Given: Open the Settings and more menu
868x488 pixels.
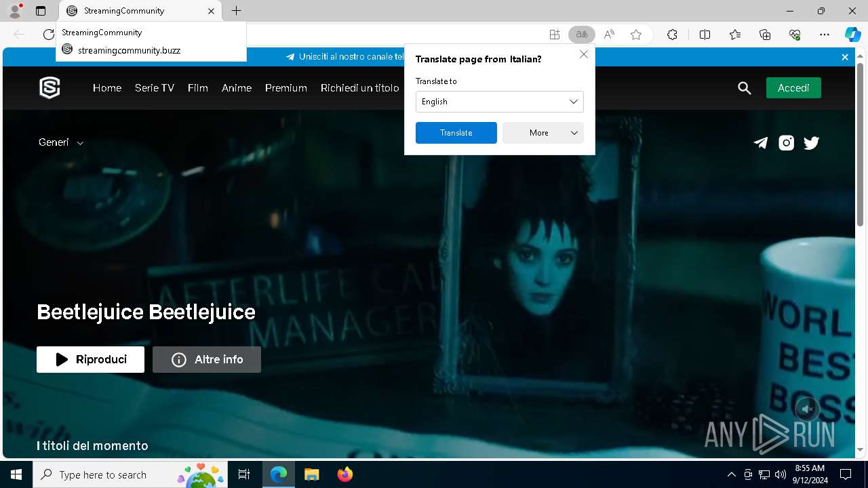Looking at the screenshot, I should tap(825, 35).
